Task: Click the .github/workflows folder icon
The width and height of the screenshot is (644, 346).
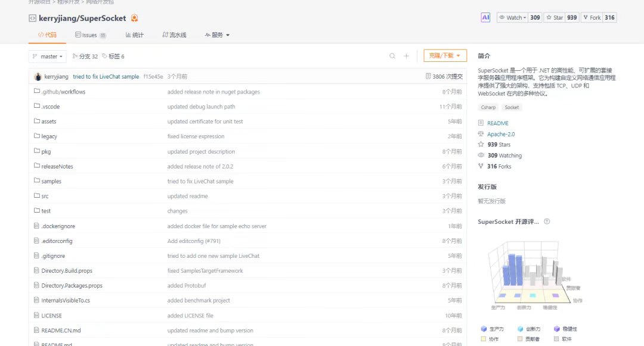Action: point(36,91)
